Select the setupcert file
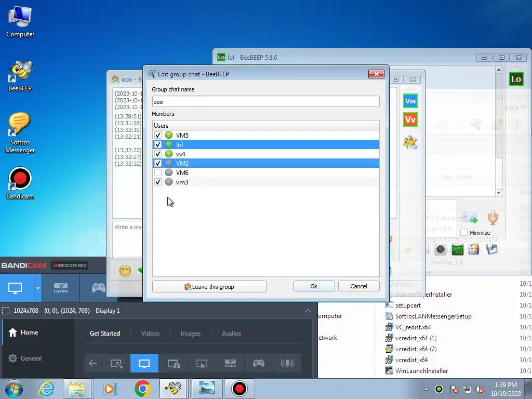The height and width of the screenshot is (399, 532). [x=408, y=305]
